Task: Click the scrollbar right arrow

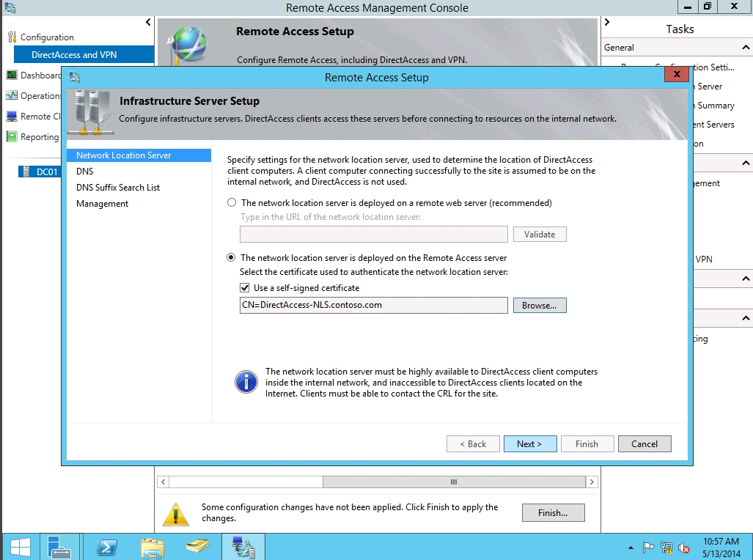Action: 592,482
